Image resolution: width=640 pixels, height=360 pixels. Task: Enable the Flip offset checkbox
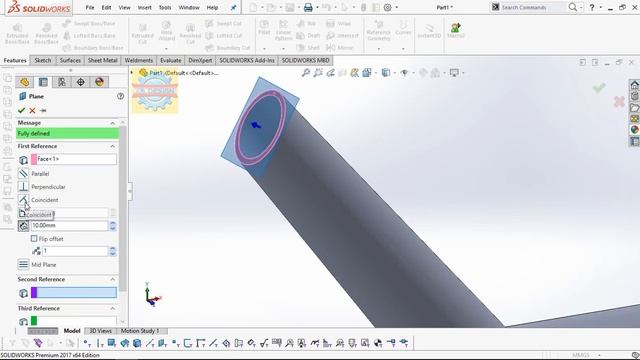point(34,238)
